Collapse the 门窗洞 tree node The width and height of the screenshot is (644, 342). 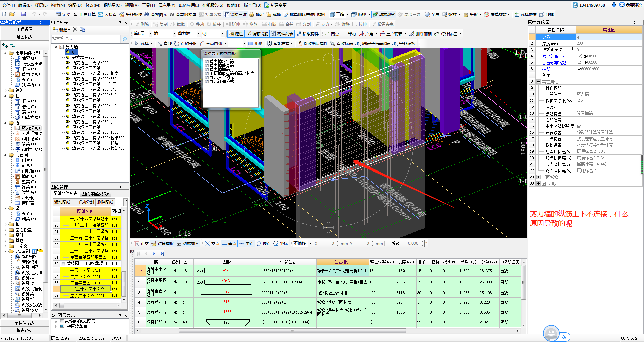[x=6, y=155]
